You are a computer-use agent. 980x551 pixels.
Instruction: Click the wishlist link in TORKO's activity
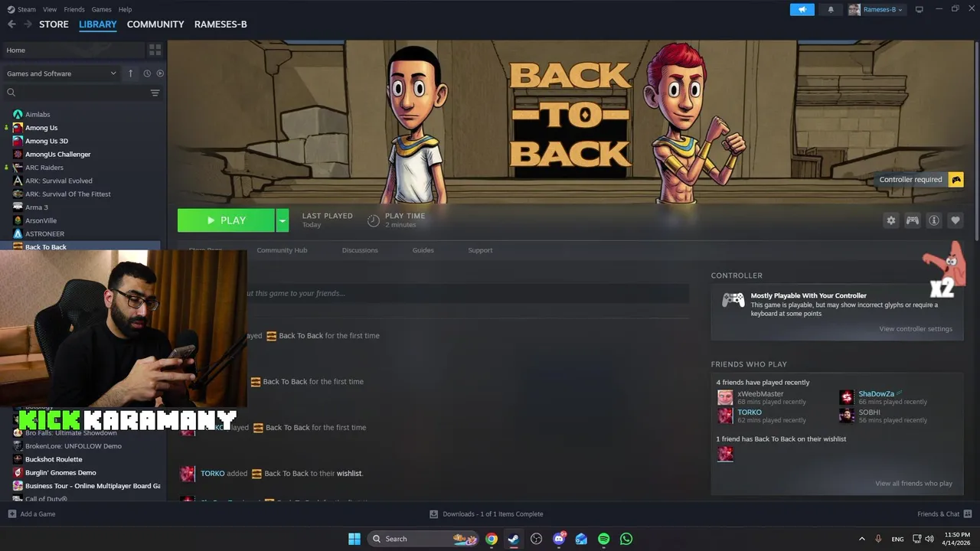coord(349,474)
